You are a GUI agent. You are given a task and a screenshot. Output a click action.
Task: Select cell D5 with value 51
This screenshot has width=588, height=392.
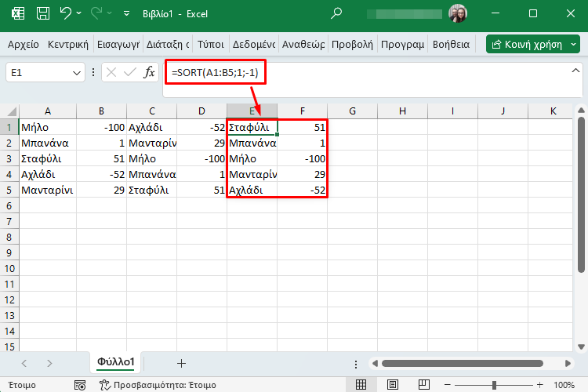pyautogui.click(x=201, y=191)
